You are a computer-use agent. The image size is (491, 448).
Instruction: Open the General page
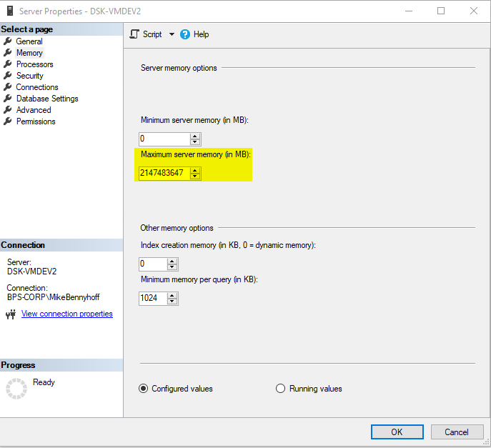(29, 41)
